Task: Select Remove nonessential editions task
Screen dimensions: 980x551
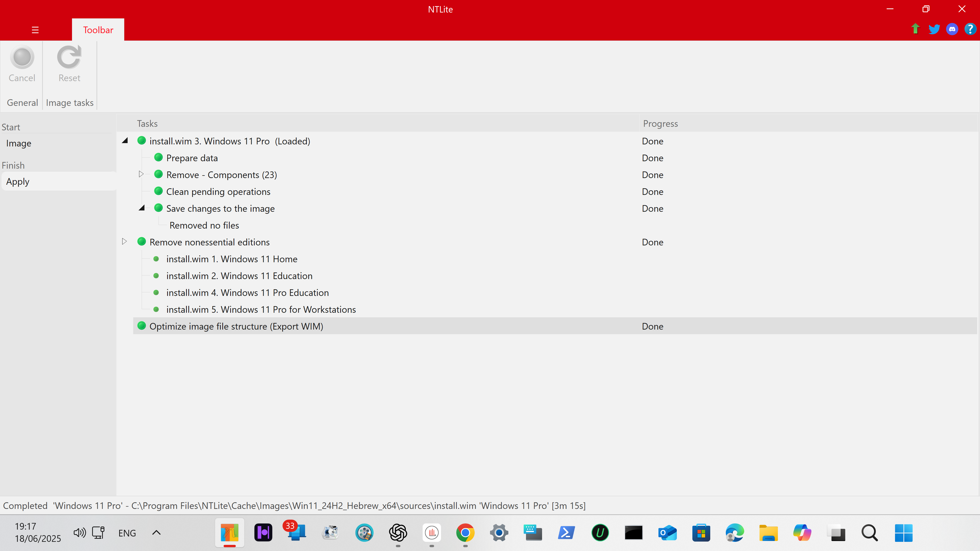Action: (209, 242)
